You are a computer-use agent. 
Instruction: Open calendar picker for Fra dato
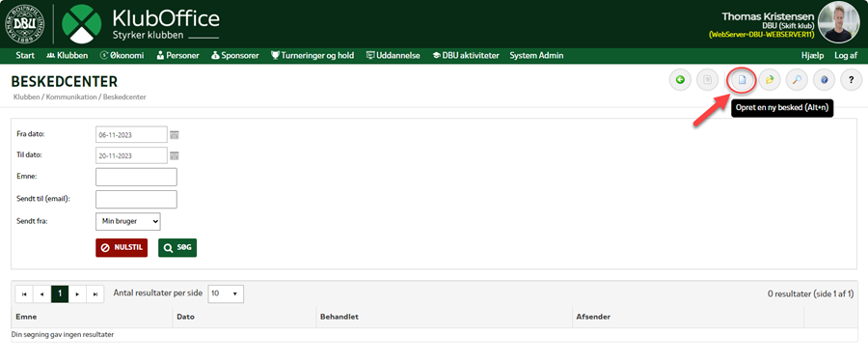coord(175,135)
